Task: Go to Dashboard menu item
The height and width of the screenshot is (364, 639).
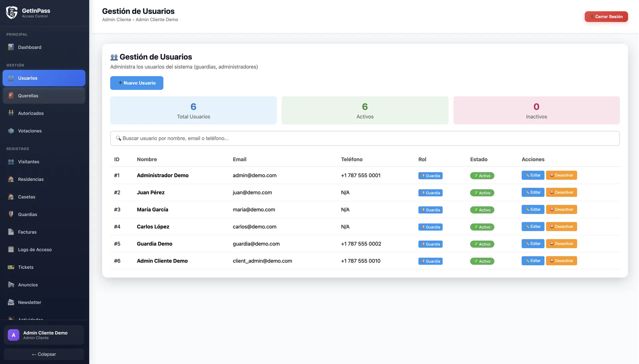Action: pyautogui.click(x=44, y=47)
